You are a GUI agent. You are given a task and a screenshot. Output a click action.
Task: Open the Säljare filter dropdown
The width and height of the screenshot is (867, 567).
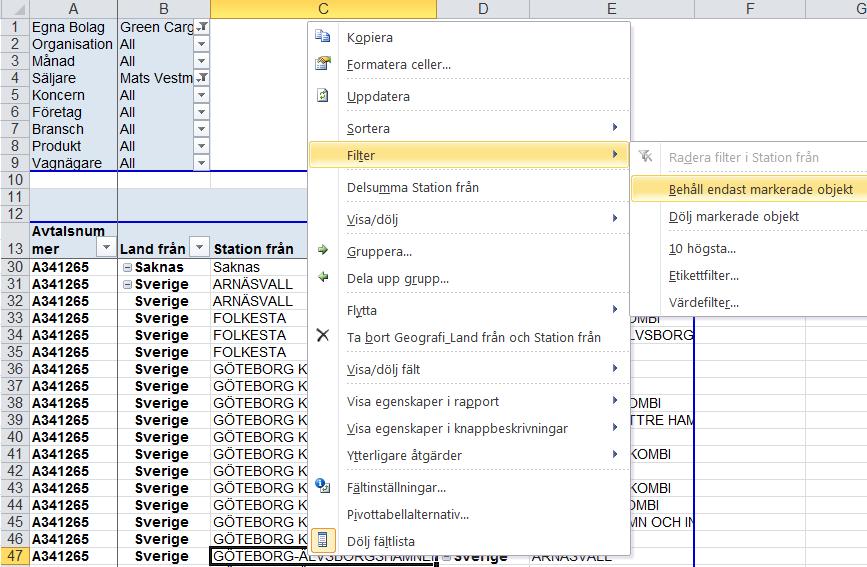click(x=202, y=78)
